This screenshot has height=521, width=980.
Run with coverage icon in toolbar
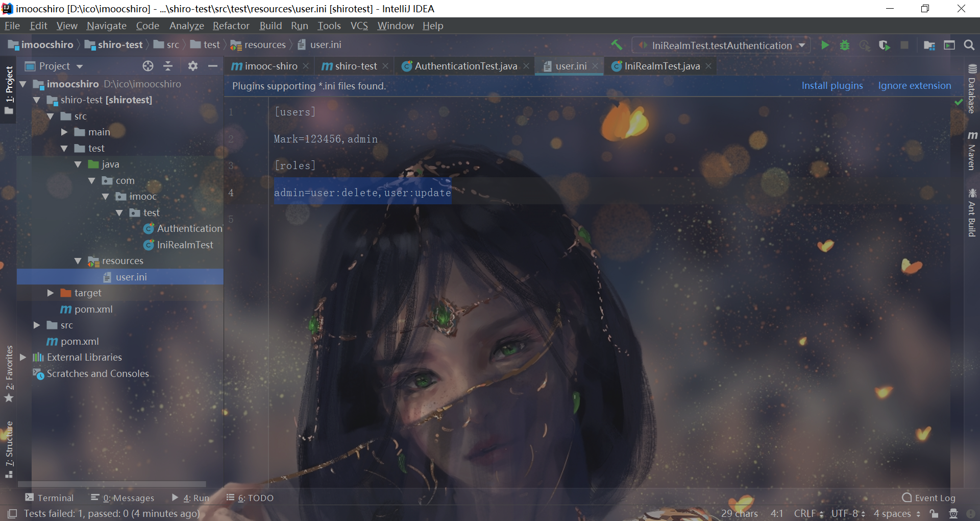click(884, 45)
